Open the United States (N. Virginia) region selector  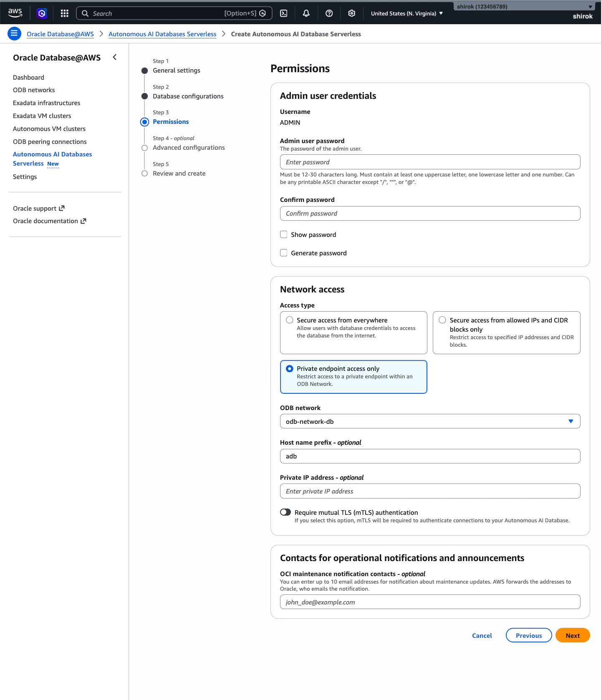coord(407,13)
